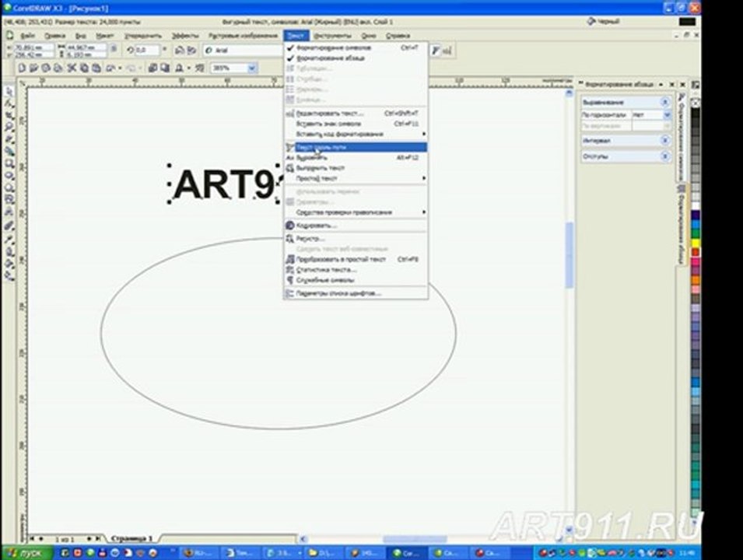The width and height of the screenshot is (743, 560).
Task: Toggle the Character Formatting checked entry
Action: tap(356, 48)
